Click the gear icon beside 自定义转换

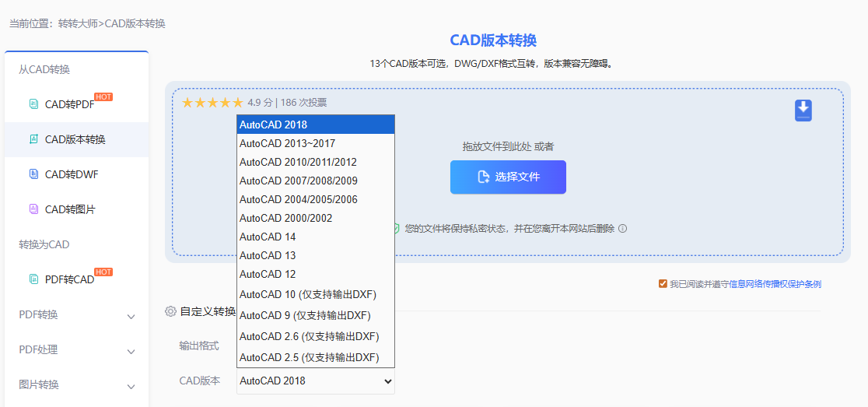click(x=170, y=311)
